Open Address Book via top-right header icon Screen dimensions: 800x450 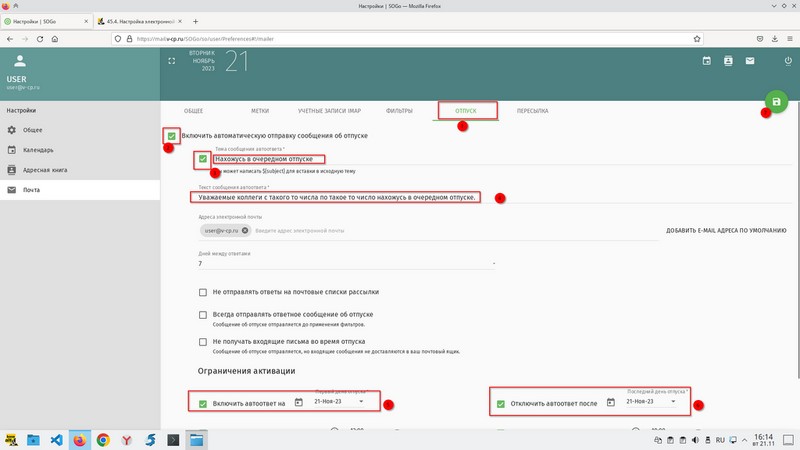728,61
